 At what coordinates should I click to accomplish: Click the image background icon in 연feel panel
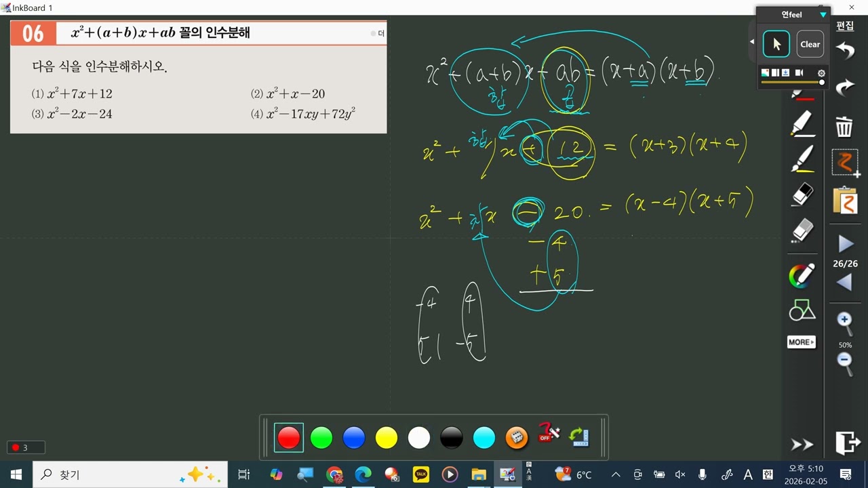point(766,73)
